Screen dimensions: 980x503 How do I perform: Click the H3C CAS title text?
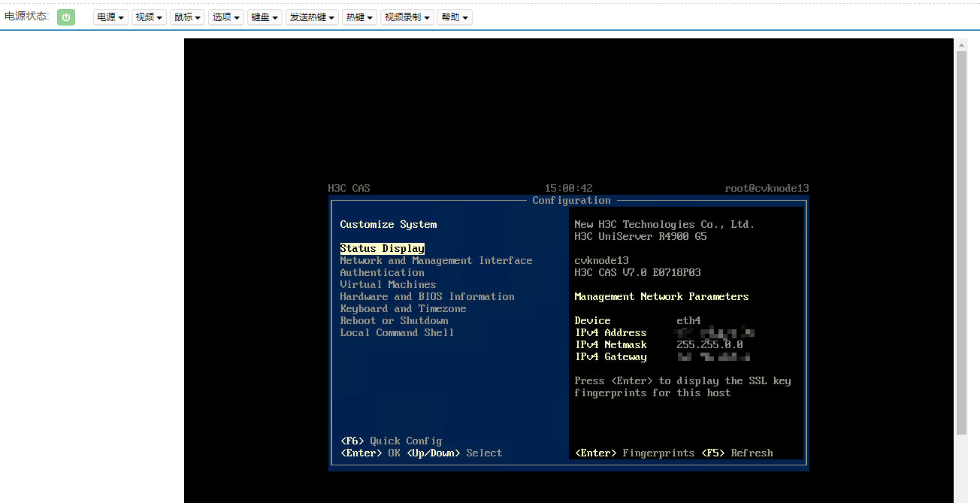(x=349, y=189)
